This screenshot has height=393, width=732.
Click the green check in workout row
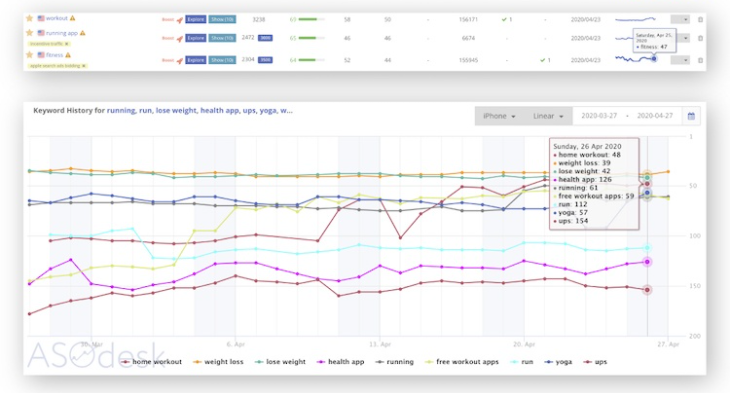(x=504, y=20)
